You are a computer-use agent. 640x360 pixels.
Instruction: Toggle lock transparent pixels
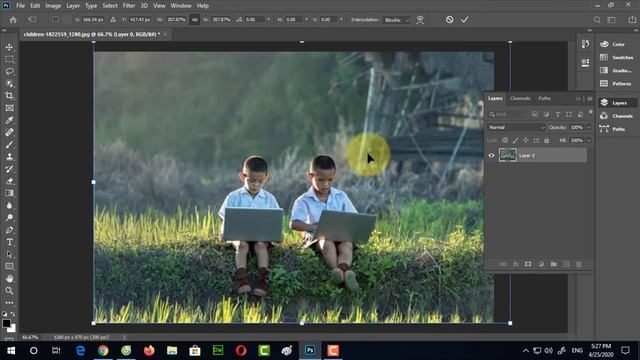coord(505,140)
